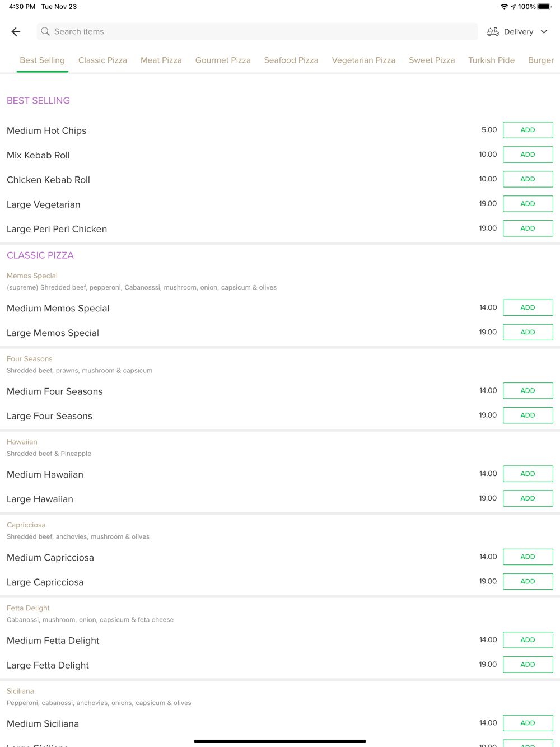Switch to the Classic Pizza tab
The width and height of the screenshot is (560, 747).
[102, 60]
